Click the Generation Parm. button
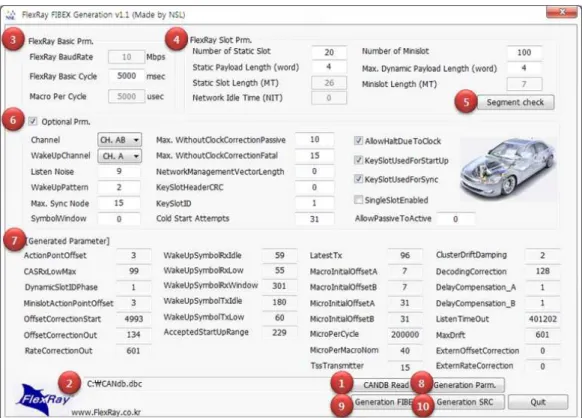This screenshot has width=582, height=418. 465,385
